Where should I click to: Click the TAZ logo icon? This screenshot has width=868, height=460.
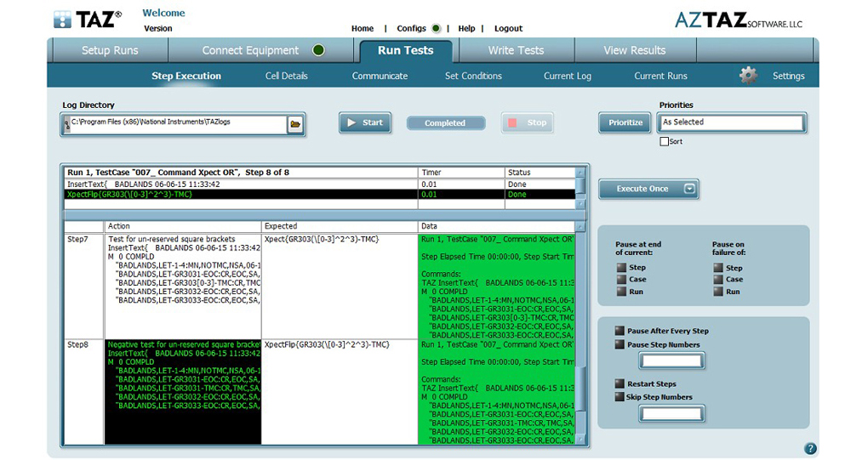coord(63,20)
